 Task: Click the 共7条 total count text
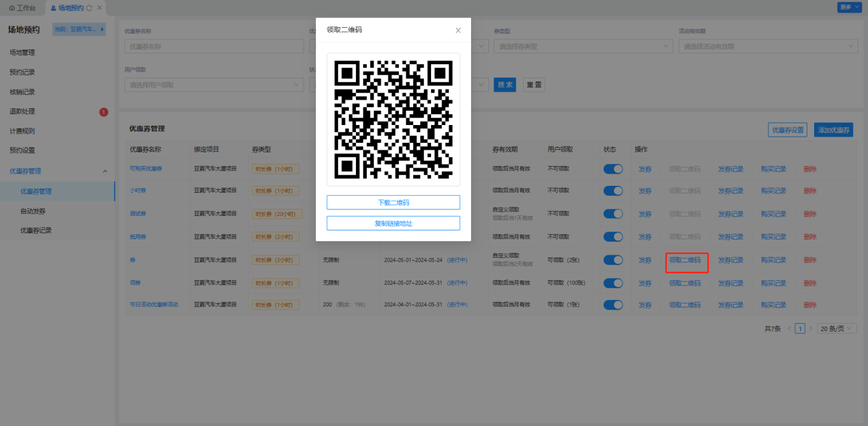[773, 328]
